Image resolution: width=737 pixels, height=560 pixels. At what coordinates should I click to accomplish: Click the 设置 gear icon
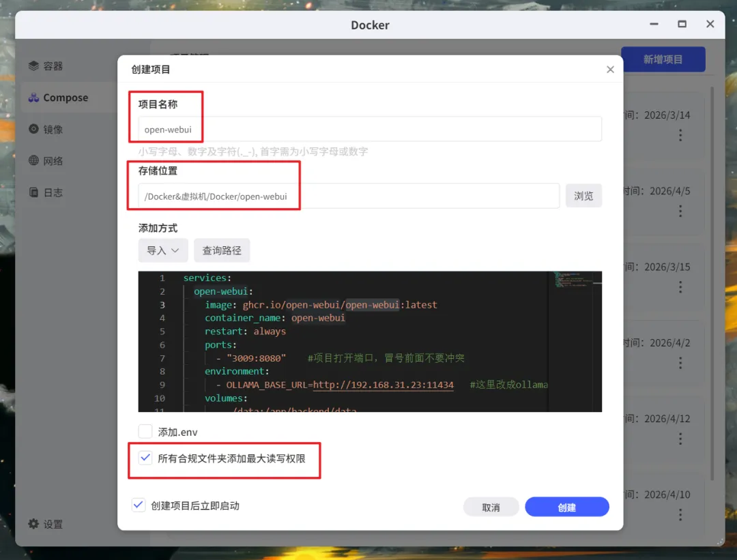coord(33,523)
